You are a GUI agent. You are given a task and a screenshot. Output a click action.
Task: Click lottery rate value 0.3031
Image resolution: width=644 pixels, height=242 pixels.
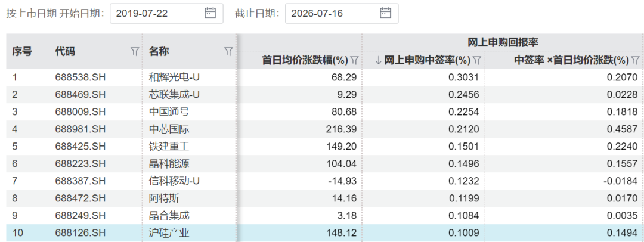pos(465,77)
